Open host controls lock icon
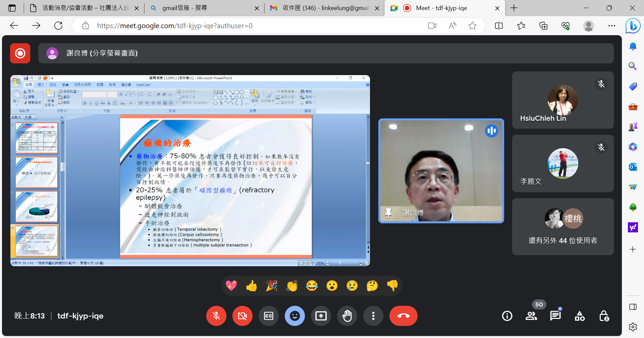The width and height of the screenshot is (644, 338). pyautogui.click(x=604, y=316)
